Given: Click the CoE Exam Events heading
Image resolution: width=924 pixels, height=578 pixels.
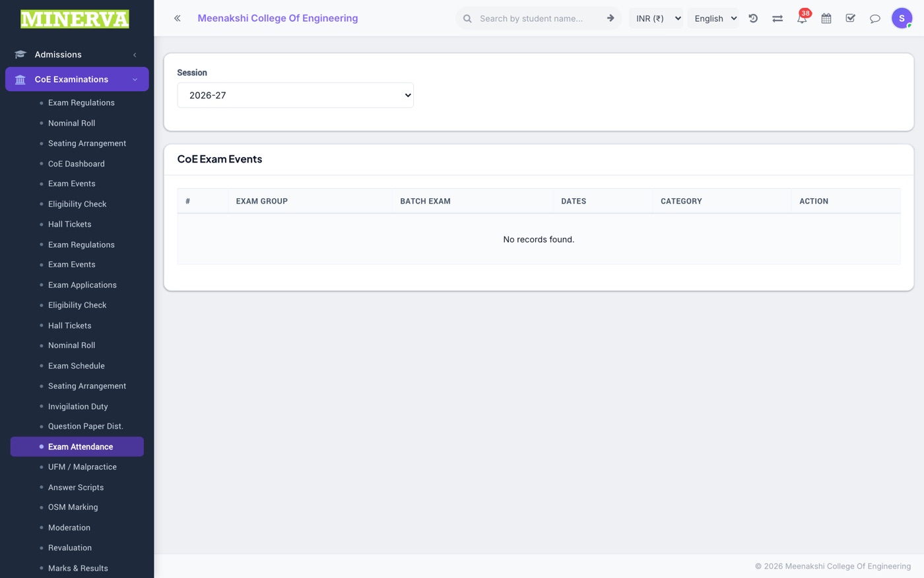Looking at the screenshot, I should click(220, 159).
